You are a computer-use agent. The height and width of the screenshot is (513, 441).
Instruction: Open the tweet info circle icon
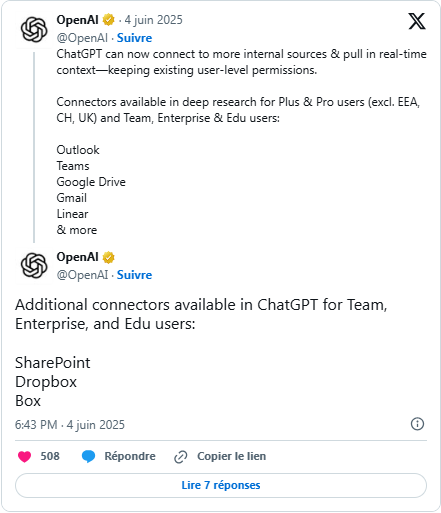[417, 424]
